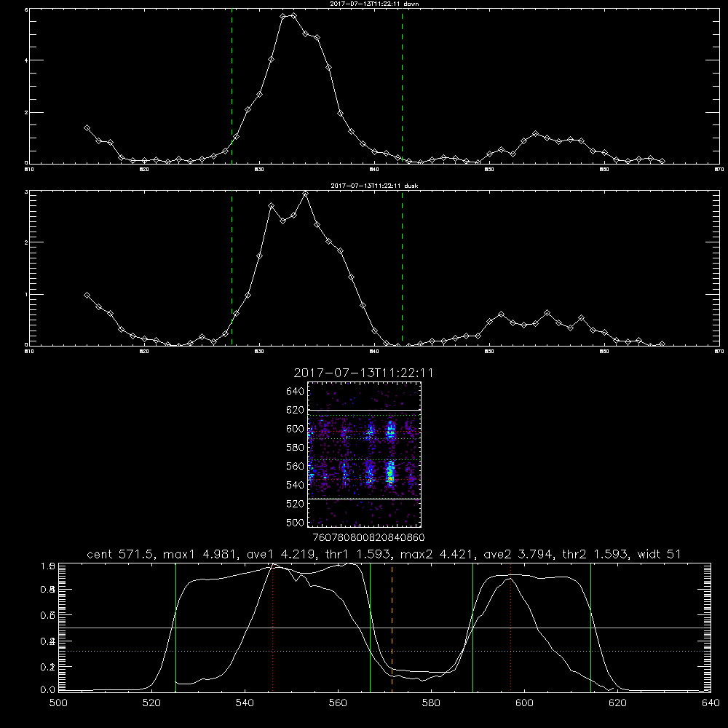
Task: Click the x-axis labels '760780800820840860' under image
Action: (x=368, y=537)
